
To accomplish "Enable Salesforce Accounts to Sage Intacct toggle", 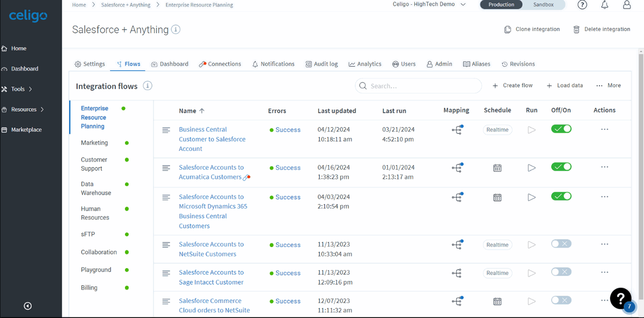I will click(x=561, y=272).
